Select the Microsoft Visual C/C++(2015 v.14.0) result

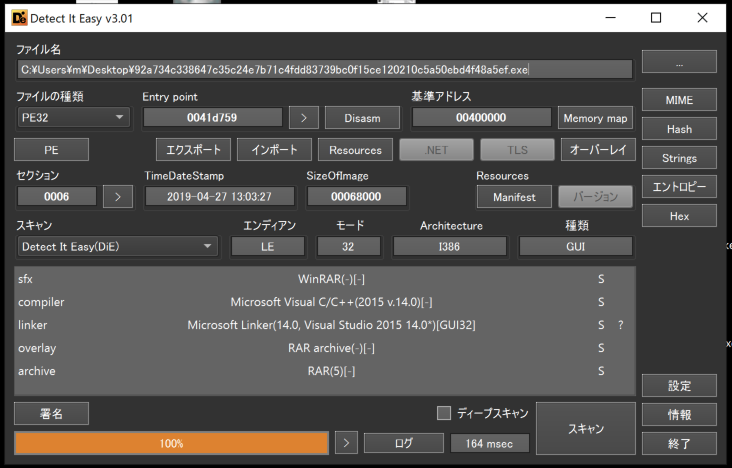[331, 302]
